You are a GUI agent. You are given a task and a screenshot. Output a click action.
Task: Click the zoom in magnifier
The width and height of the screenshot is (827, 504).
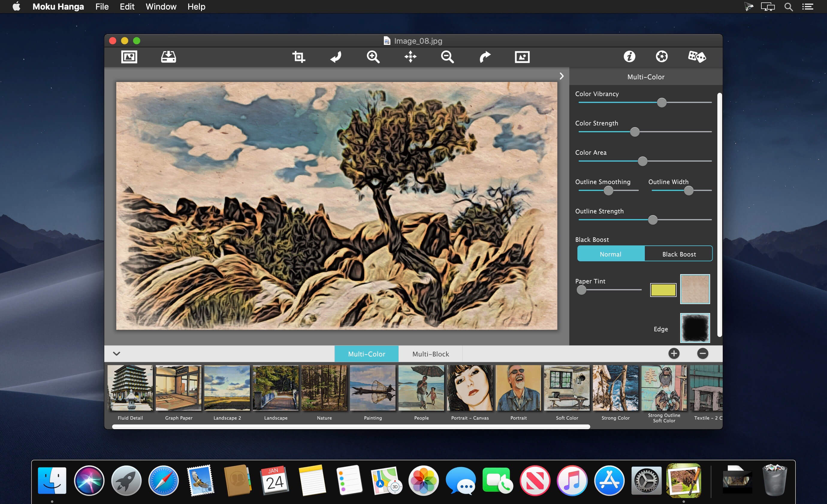pyautogui.click(x=373, y=57)
